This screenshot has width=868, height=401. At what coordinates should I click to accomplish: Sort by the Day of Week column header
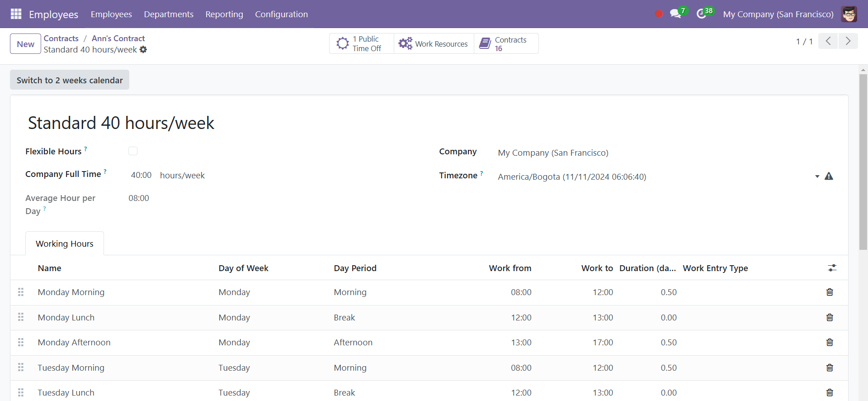pos(243,268)
